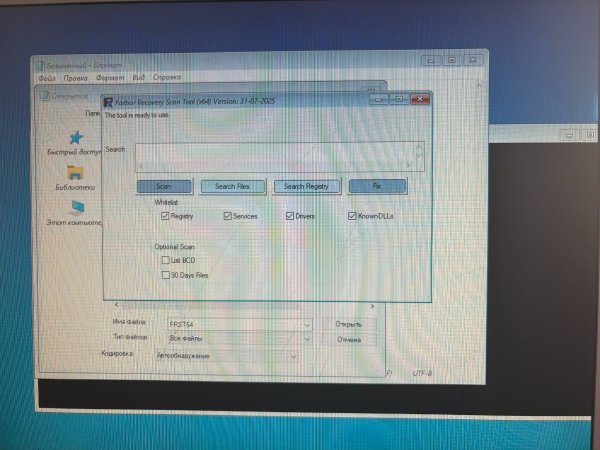
Task: Click the Notepad vertical scrollbar up arrow
Action: click(479, 85)
